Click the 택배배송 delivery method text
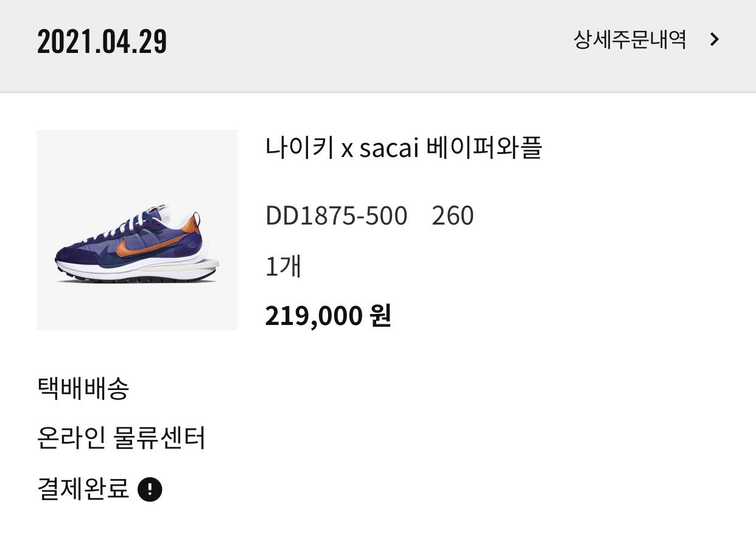The image size is (756, 541). [83, 388]
